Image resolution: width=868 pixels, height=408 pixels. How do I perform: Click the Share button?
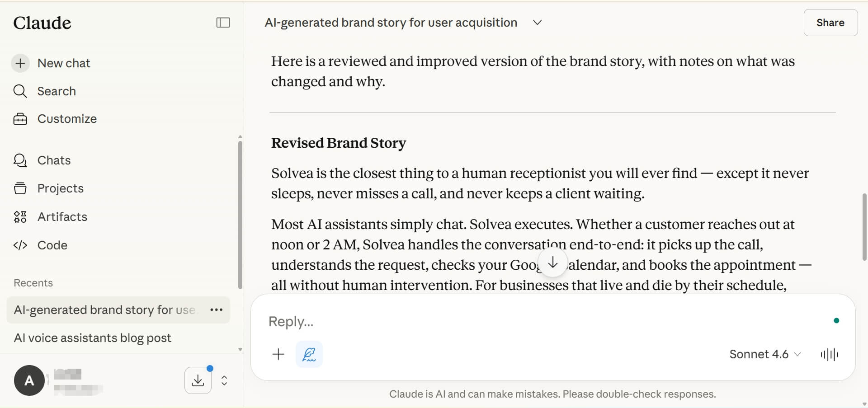pos(830,23)
